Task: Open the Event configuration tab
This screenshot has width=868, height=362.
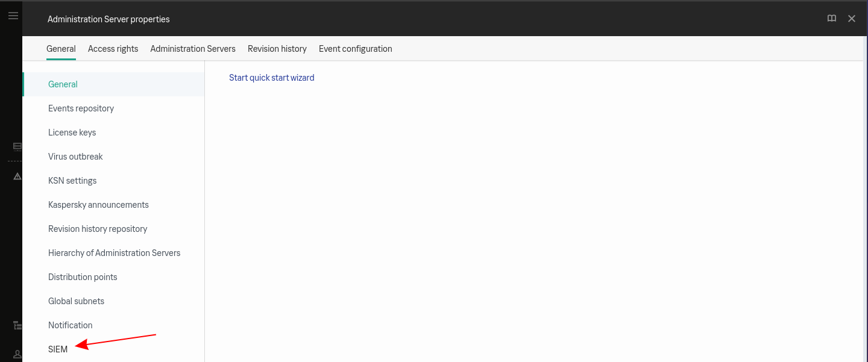Action: tap(355, 49)
